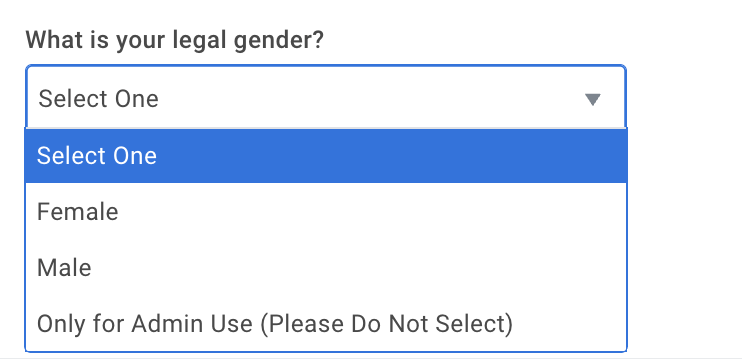Click the blue-bordered select field at top
This screenshot has width=742, height=363.
pyautogui.click(x=326, y=97)
